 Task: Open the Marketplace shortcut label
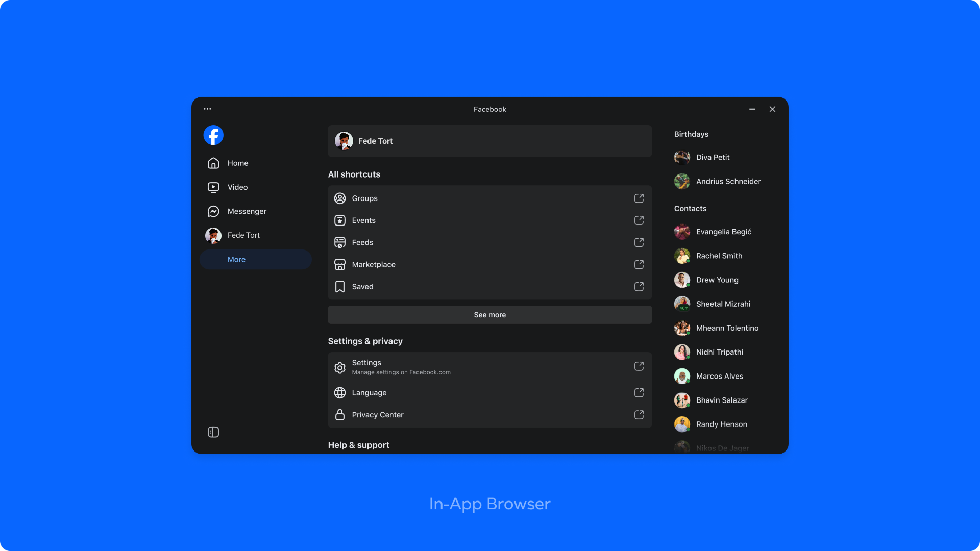click(374, 264)
